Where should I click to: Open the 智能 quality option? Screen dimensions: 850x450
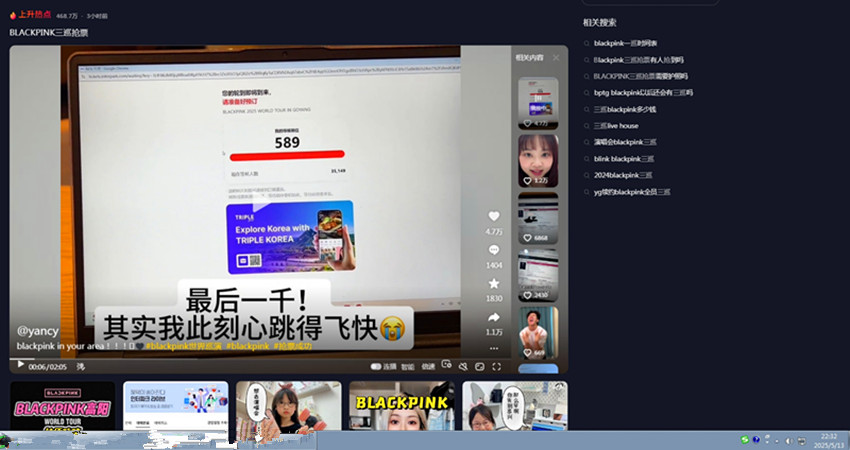point(408,367)
